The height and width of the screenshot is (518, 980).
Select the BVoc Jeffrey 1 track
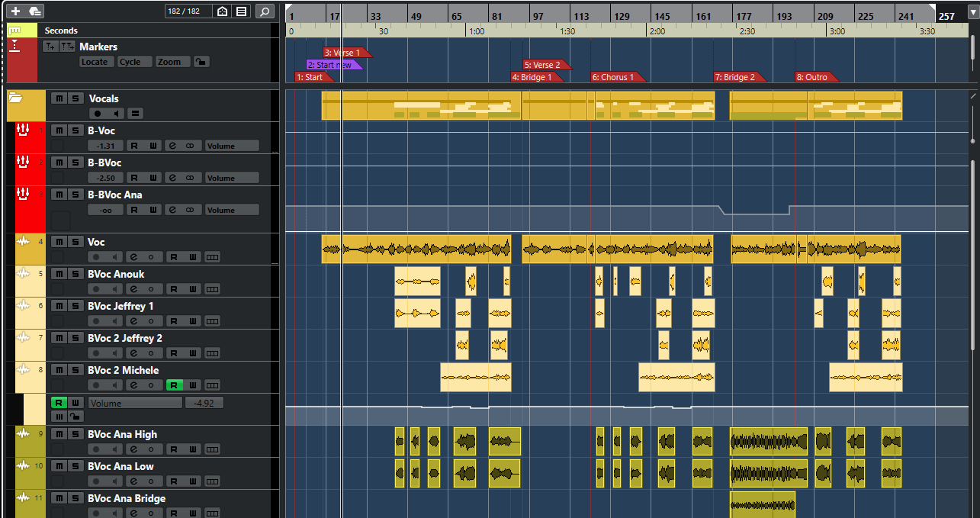point(120,306)
